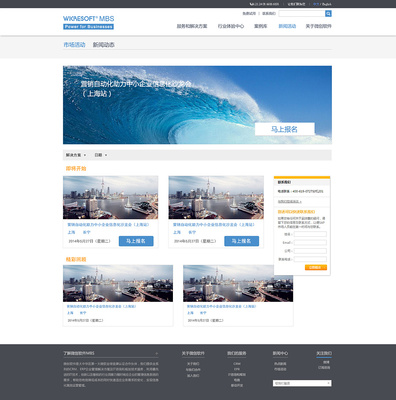Open the 免费试用 link near search box
Screen dimensions: 396x400
click(249, 13)
